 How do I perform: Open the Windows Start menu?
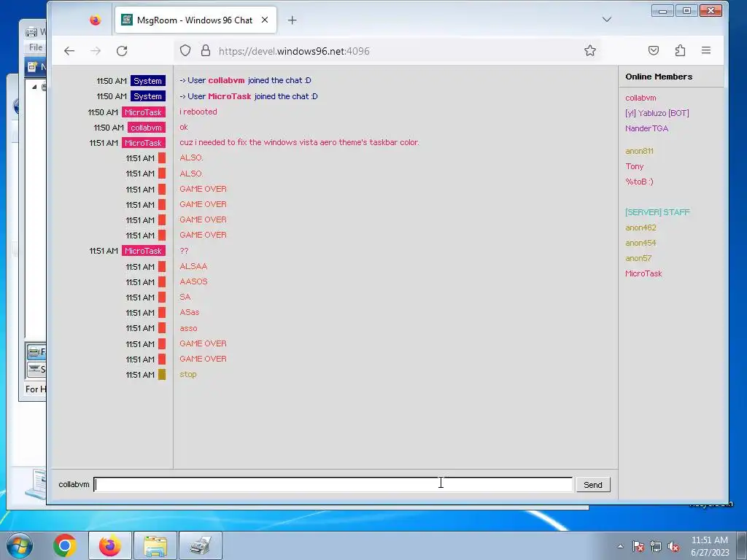[19, 545]
